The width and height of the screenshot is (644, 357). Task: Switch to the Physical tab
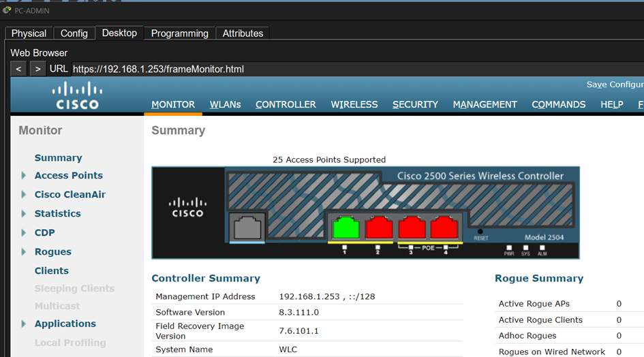click(29, 33)
